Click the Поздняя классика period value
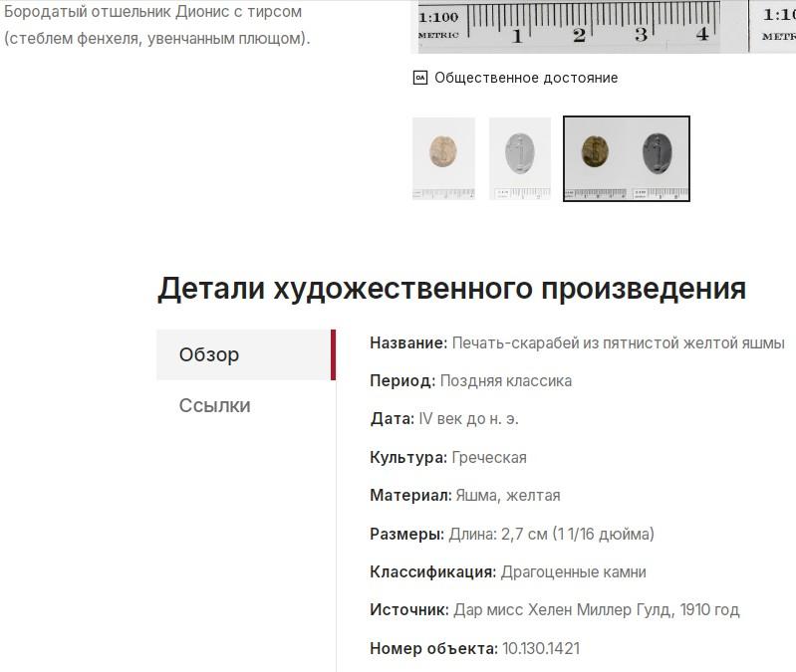The image size is (796, 672). (505, 380)
